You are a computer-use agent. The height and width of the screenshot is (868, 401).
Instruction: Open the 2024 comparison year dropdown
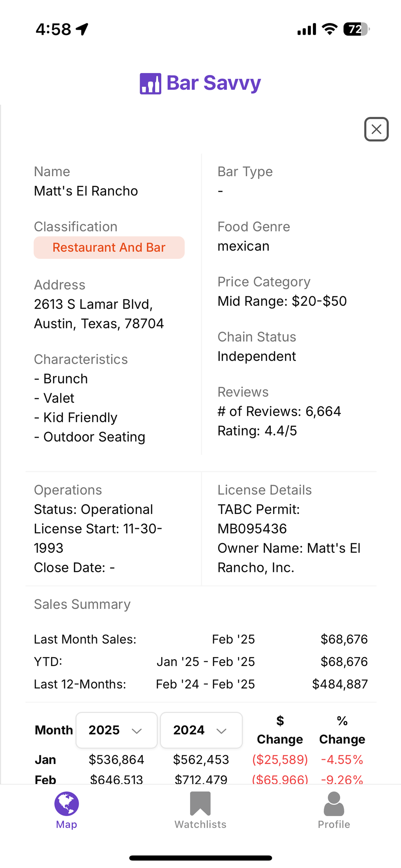201,730
